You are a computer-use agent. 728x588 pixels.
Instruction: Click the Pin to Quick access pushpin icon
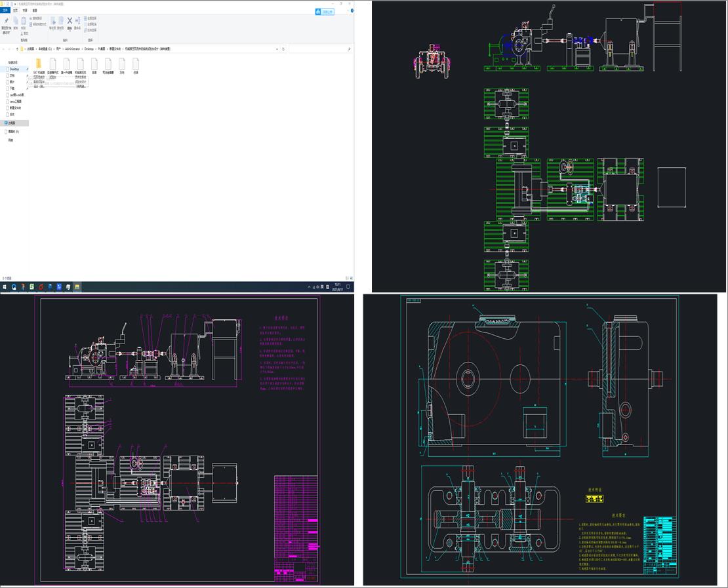point(6,21)
